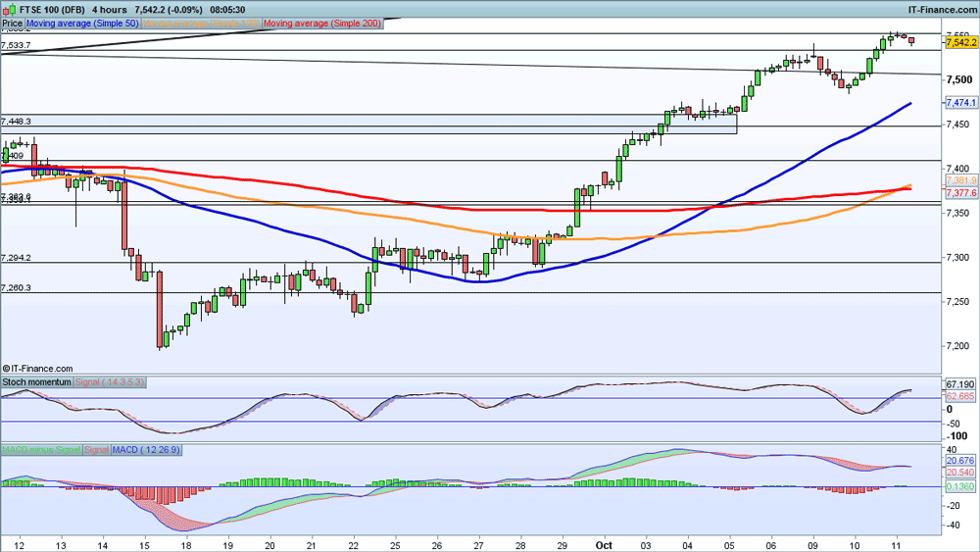This screenshot has width=980, height=552.
Task: Click the 7,542.2 (-0.09%) price readout in header
Action: click(168, 10)
